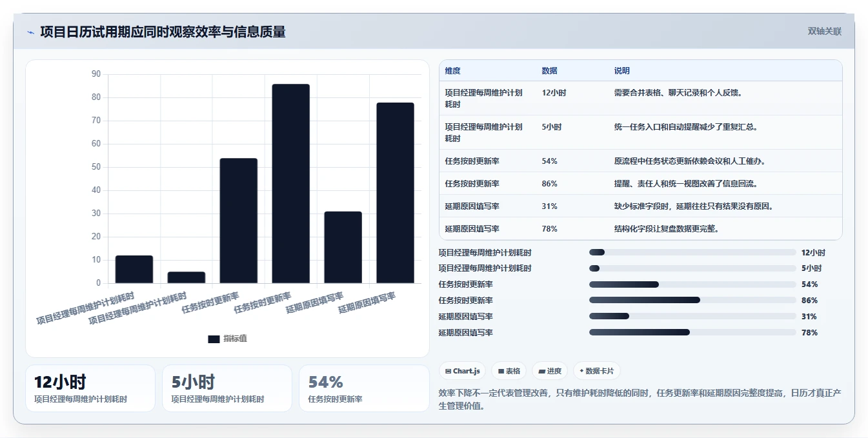
Task: Click the note 结构化字段让复盘数据更完整。
Action: point(667,228)
